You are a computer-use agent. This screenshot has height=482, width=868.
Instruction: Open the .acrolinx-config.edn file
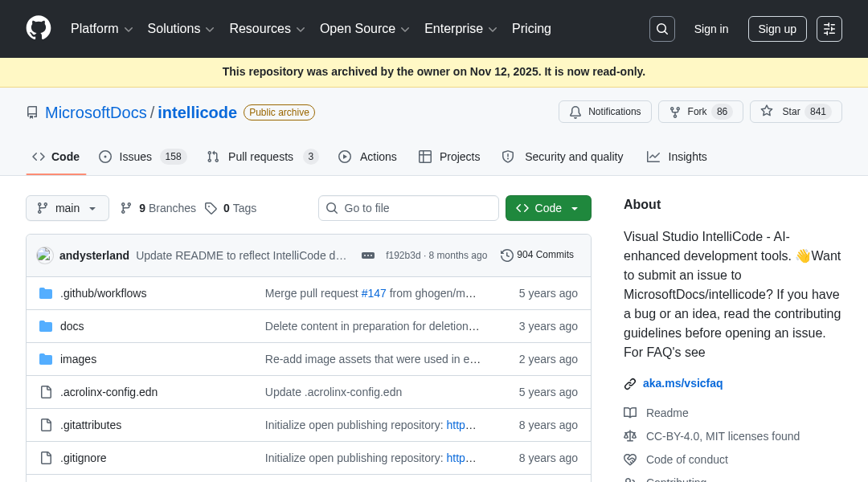coord(109,392)
